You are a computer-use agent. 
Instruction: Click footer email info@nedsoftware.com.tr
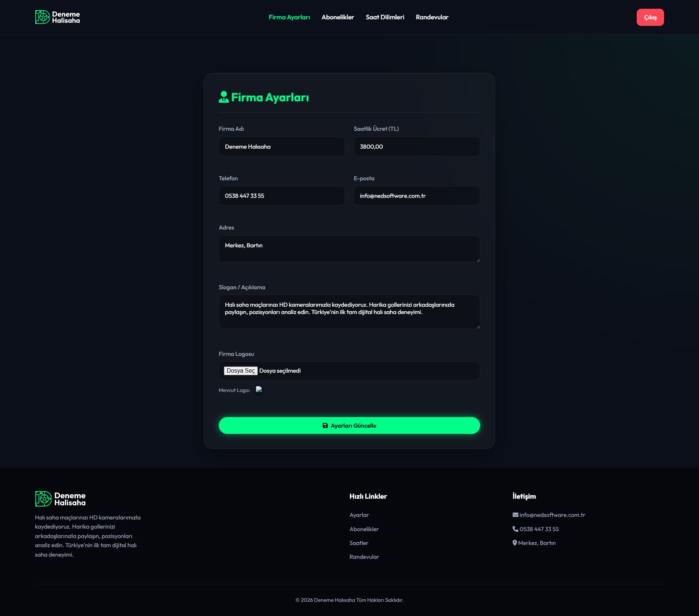coord(552,515)
